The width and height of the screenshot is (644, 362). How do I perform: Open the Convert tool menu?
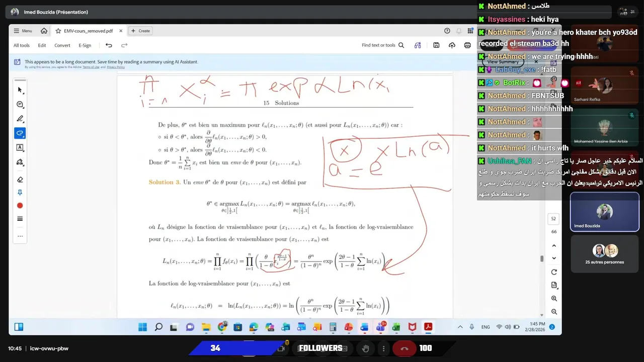click(x=62, y=45)
